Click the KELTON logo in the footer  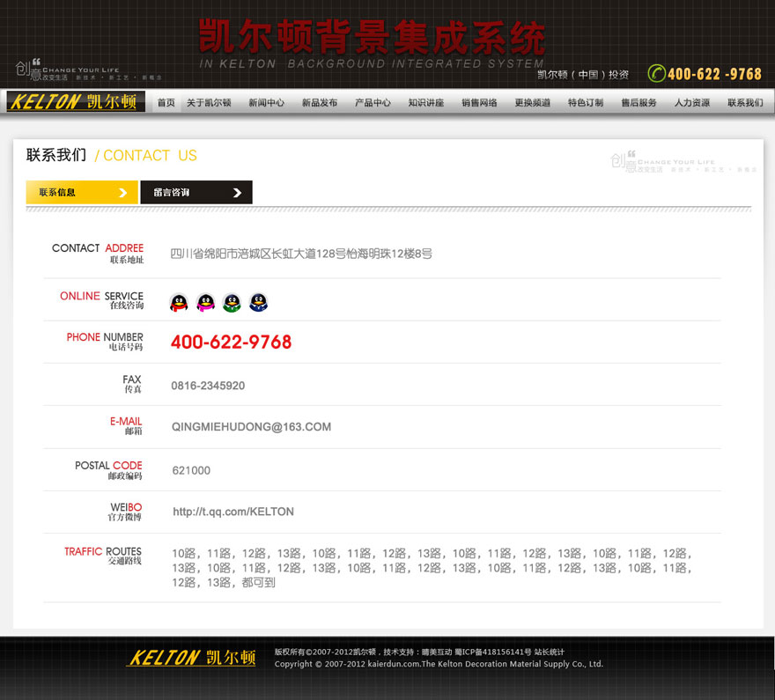click(x=190, y=656)
